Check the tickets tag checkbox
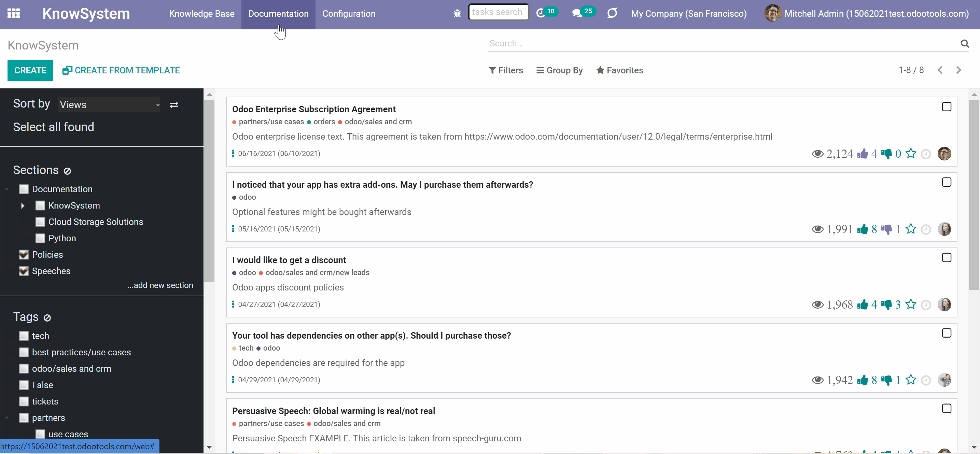Image resolution: width=980 pixels, height=454 pixels. 24,401
